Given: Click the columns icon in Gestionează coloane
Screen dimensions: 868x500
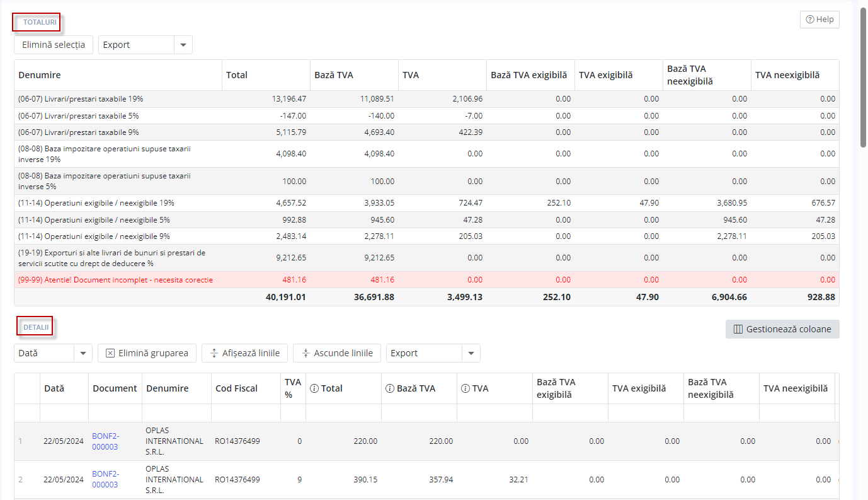Looking at the screenshot, I should pyautogui.click(x=738, y=329).
